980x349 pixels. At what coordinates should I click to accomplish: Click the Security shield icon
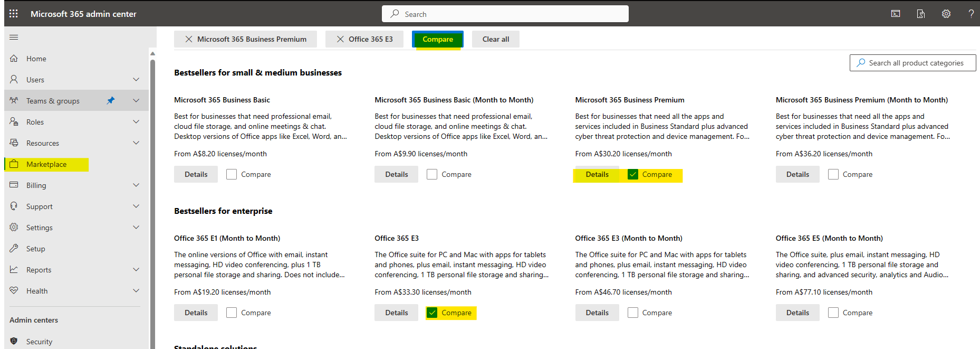tap(14, 341)
